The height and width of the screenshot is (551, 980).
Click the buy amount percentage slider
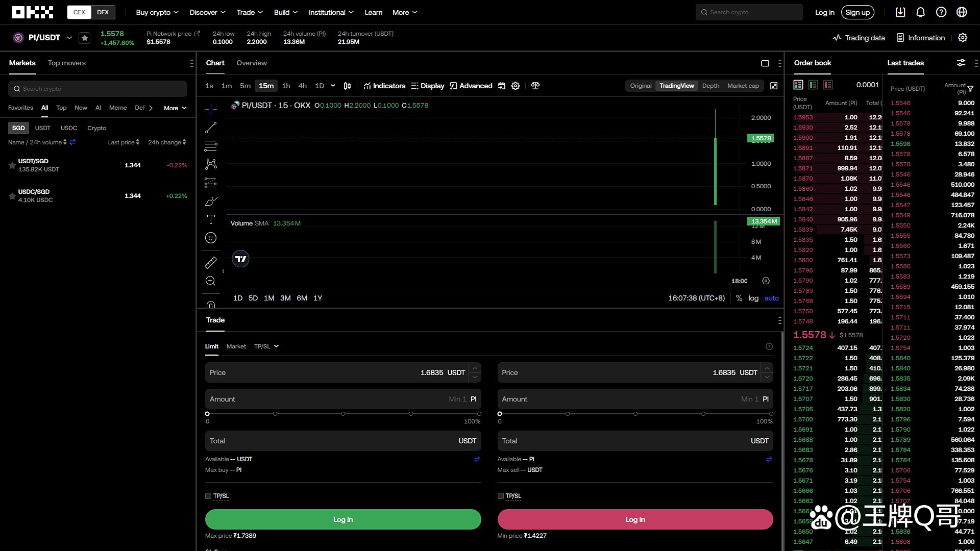coord(343,414)
